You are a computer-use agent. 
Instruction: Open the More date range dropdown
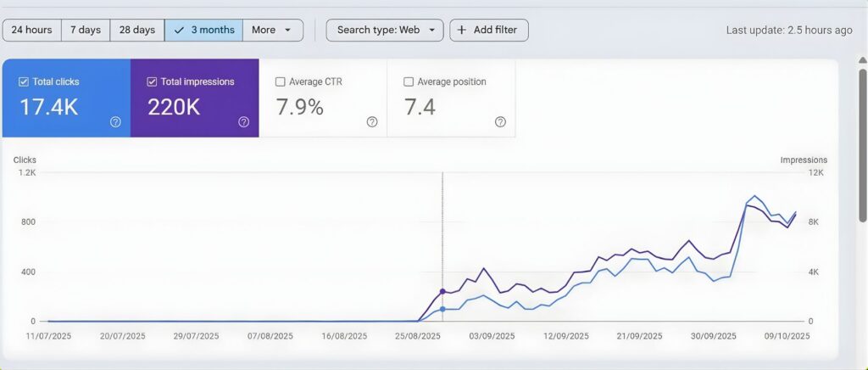pyautogui.click(x=272, y=30)
